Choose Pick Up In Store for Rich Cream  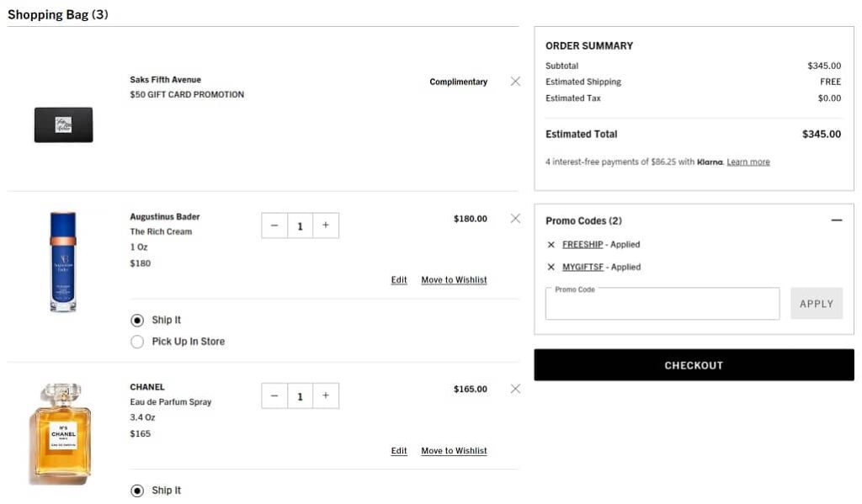137,342
